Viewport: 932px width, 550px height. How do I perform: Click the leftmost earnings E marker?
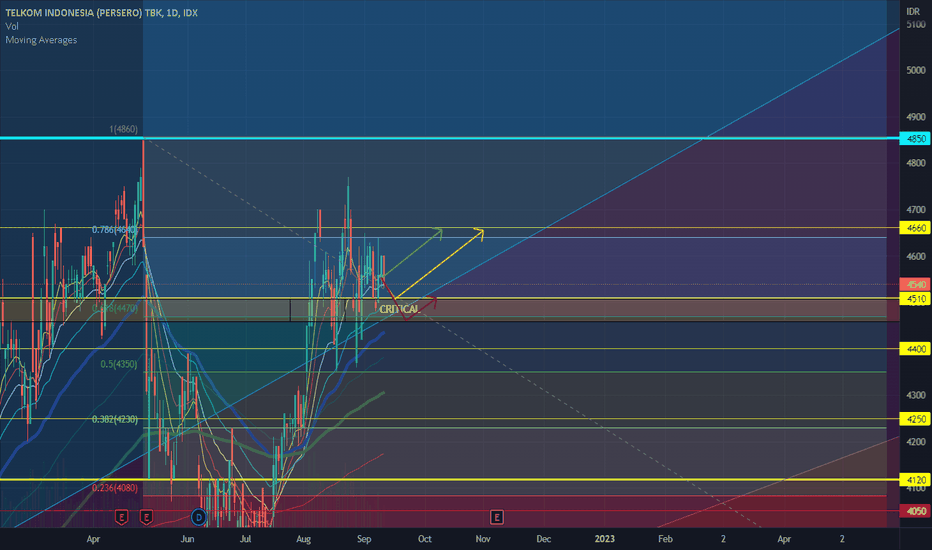point(121,517)
